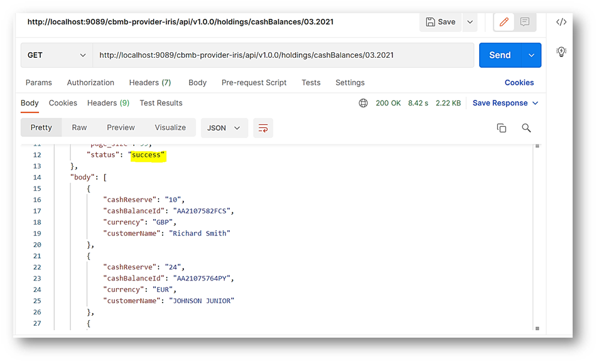The image size is (599, 364).
Task: Open the GET method dropdown
Action: [x=57, y=55]
